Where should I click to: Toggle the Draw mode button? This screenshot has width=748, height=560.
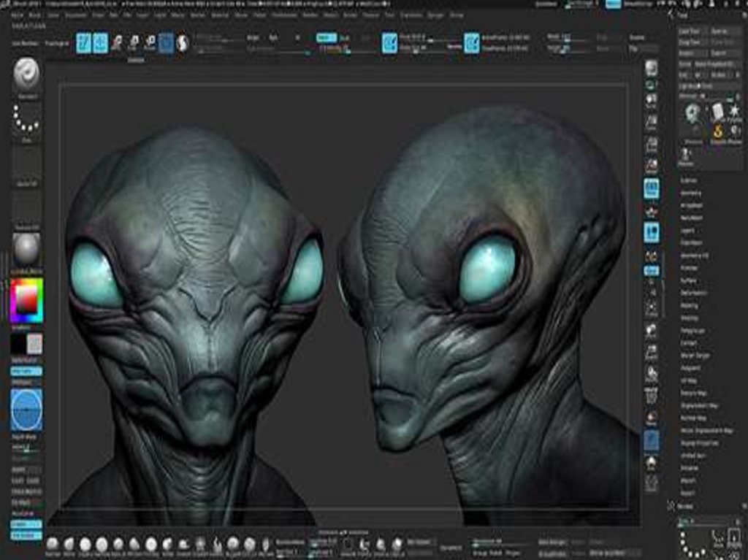101,43
